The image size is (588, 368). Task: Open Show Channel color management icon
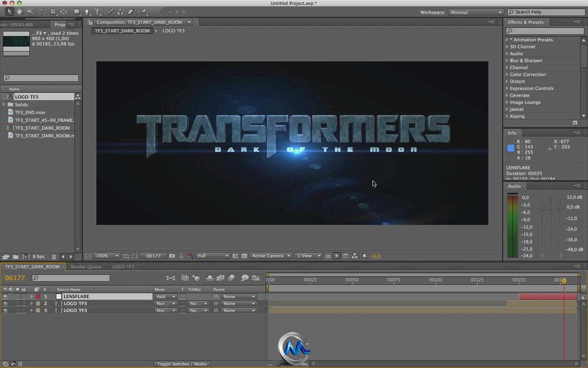pos(190,256)
